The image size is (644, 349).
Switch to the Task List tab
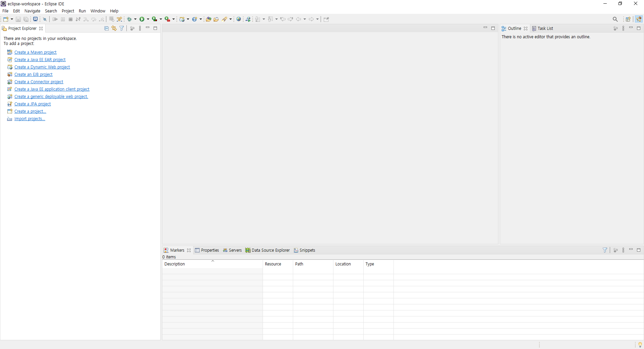pos(542,29)
